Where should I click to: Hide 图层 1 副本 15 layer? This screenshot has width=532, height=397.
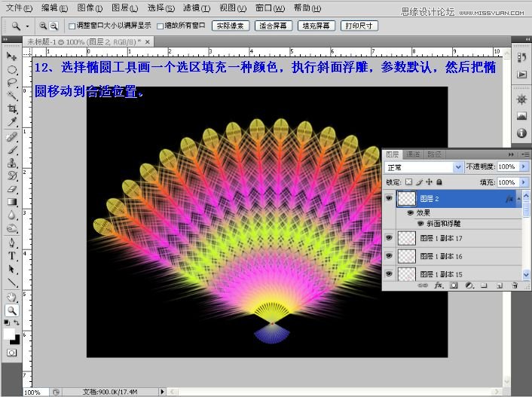click(389, 273)
